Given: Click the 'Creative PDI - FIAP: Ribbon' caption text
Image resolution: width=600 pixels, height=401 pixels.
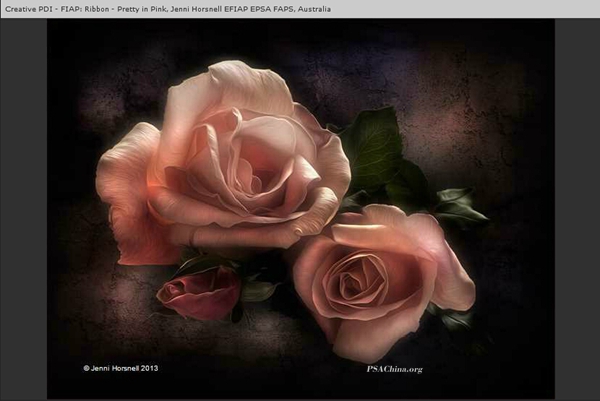Looking at the screenshot, I should 50,8.
